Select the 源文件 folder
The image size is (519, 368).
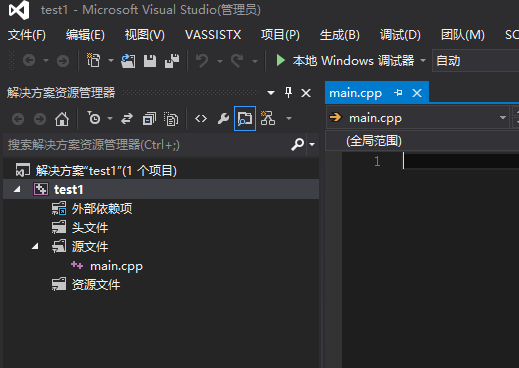[x=90, y=247]
